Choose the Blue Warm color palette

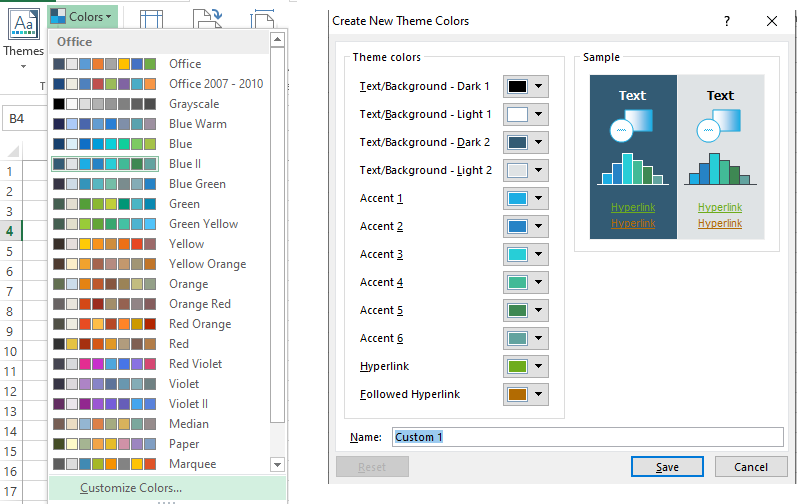197,124
